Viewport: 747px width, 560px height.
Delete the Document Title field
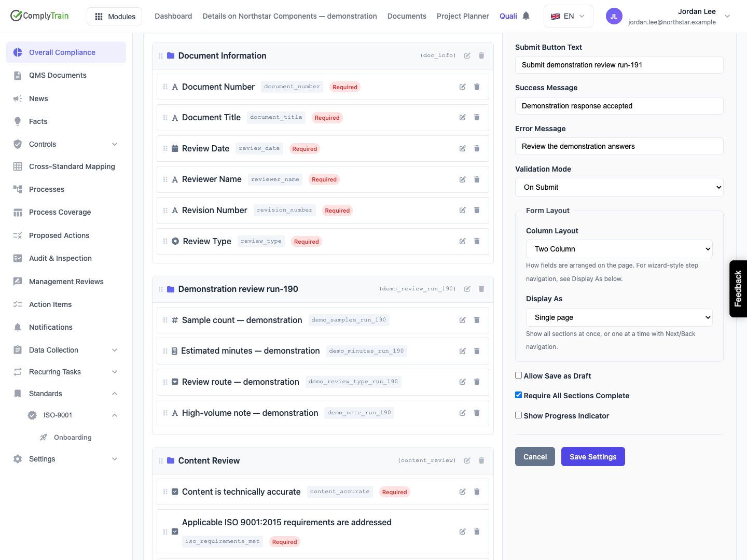click(x=477, y=118)
